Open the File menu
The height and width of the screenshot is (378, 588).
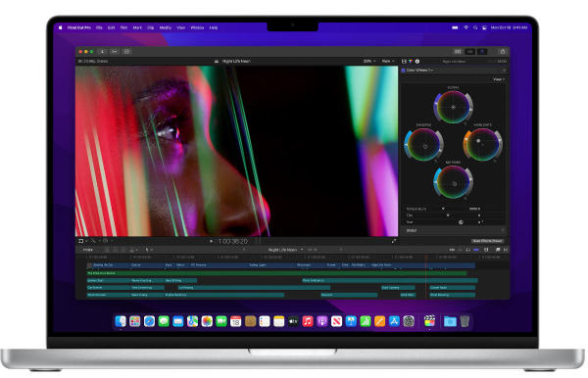99,27
